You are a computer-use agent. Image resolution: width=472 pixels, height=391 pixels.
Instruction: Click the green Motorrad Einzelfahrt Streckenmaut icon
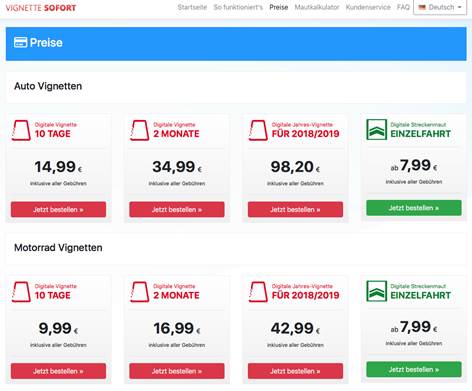(x=377, y=291)
